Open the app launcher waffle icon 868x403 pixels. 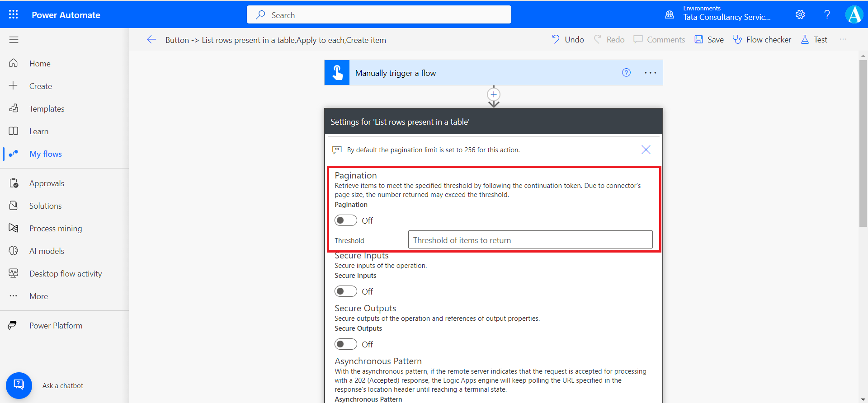[x=14, y=14]
